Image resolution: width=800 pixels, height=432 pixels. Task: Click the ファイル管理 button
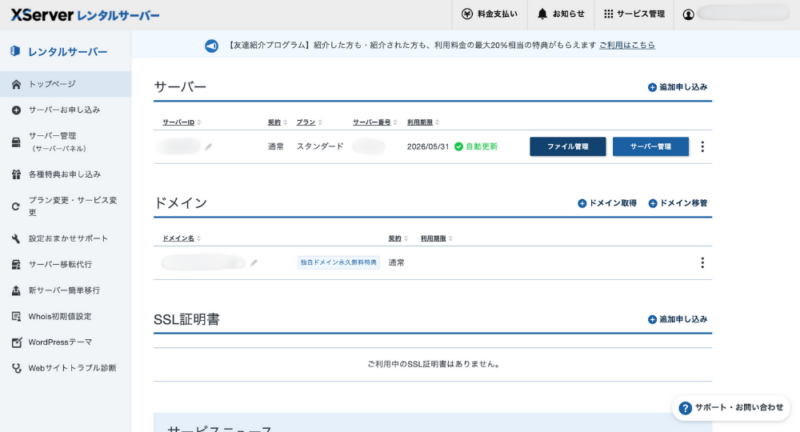coord(567,146)
